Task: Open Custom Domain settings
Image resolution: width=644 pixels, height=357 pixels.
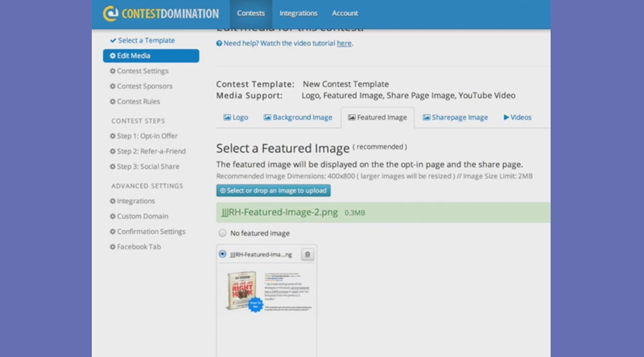Action: click(142, 216)
